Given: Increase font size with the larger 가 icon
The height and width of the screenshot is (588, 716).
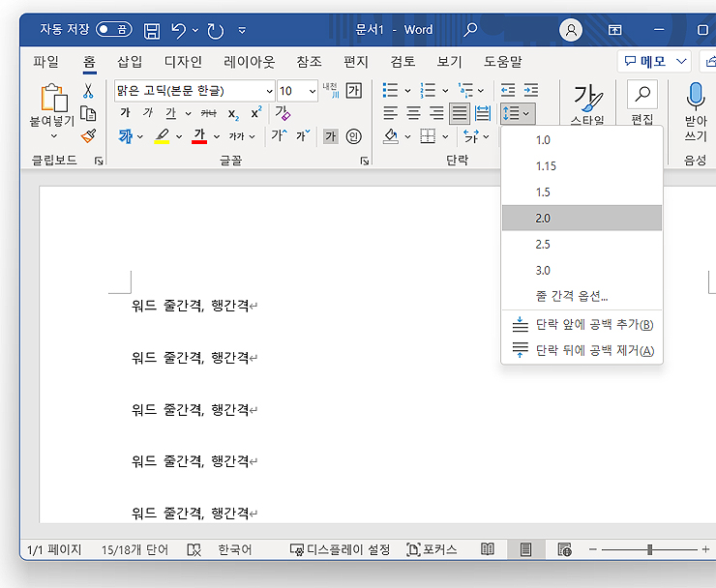Looking at the screenshot, I should coord(279,135).
